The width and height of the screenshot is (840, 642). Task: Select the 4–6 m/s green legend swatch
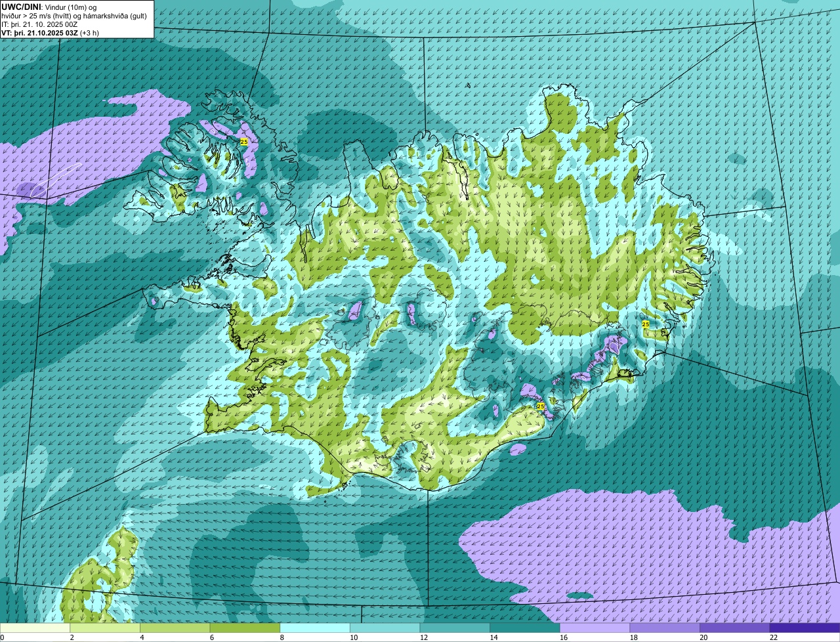175,628
